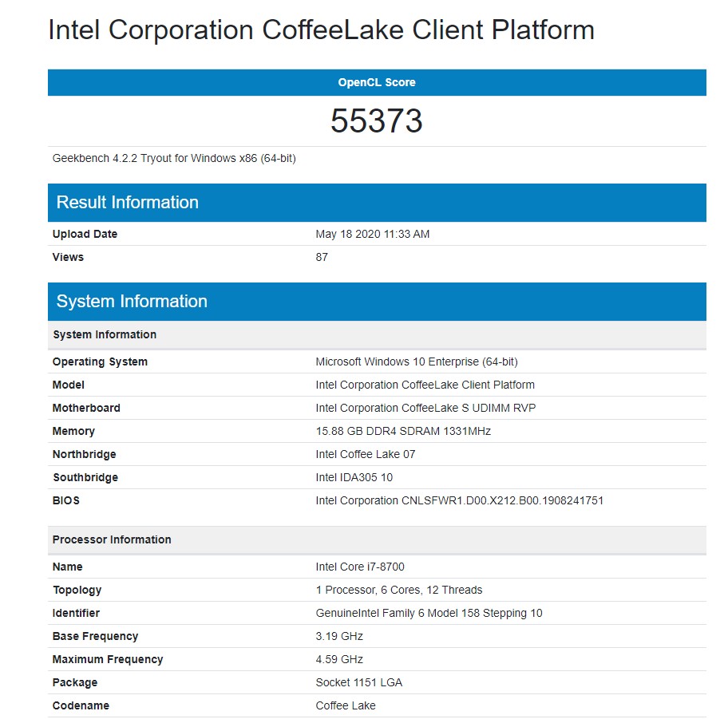
Task: Click the Southbridge value Intel IDA305 10
Action: click(354, 477)
